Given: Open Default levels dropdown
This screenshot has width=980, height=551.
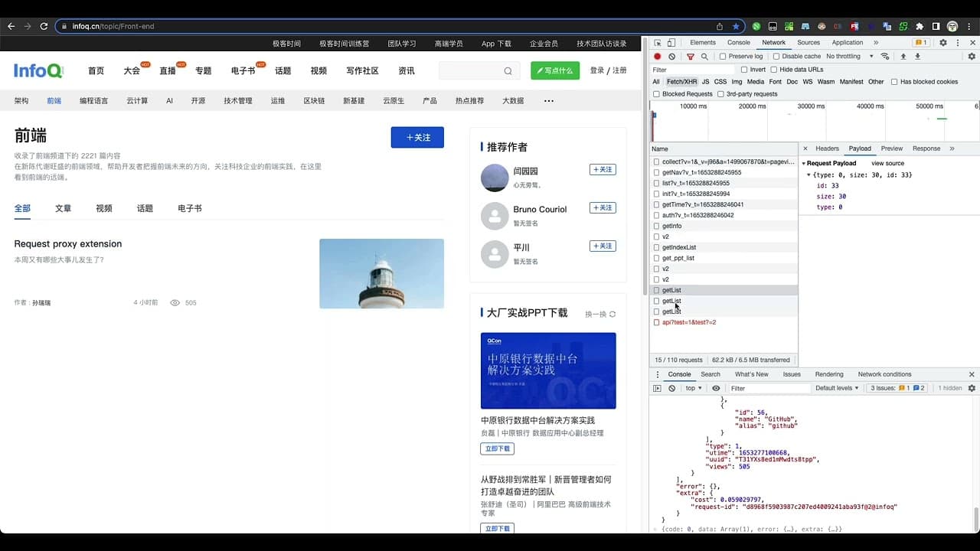Looking at the screenshot, I should pos(838,388).
